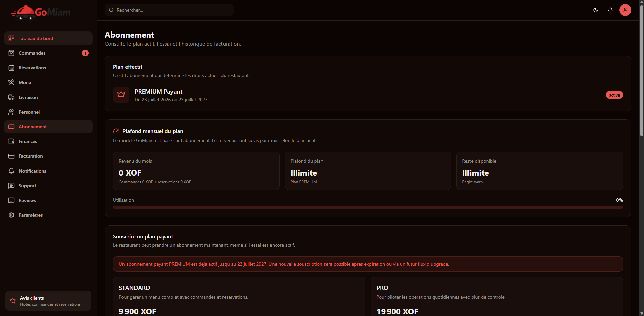This screenshot has height=316, width=644.
Task: Click the 9 900 XOF price
Action: tap(138, 312)
